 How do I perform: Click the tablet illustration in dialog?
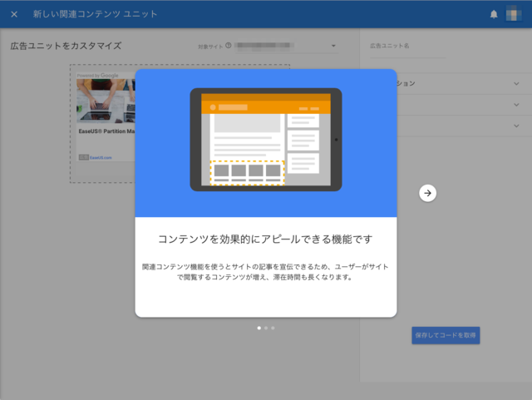click(266, 140)
